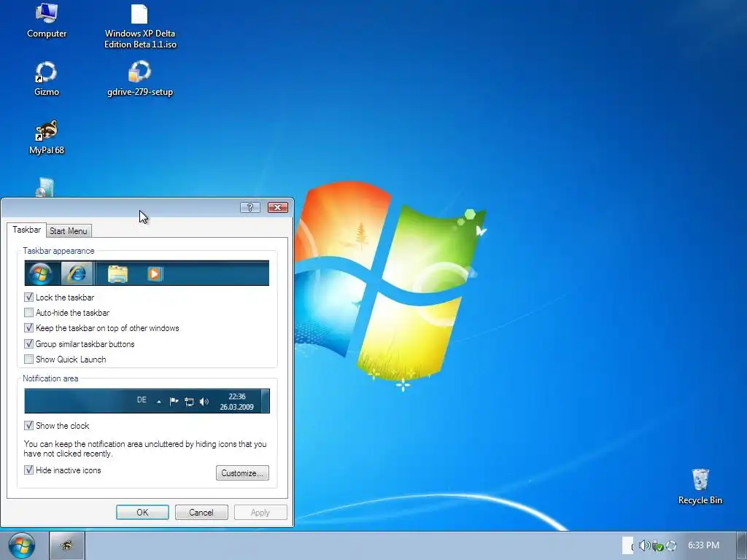Select the Taskbar tab

coord(27,230)
